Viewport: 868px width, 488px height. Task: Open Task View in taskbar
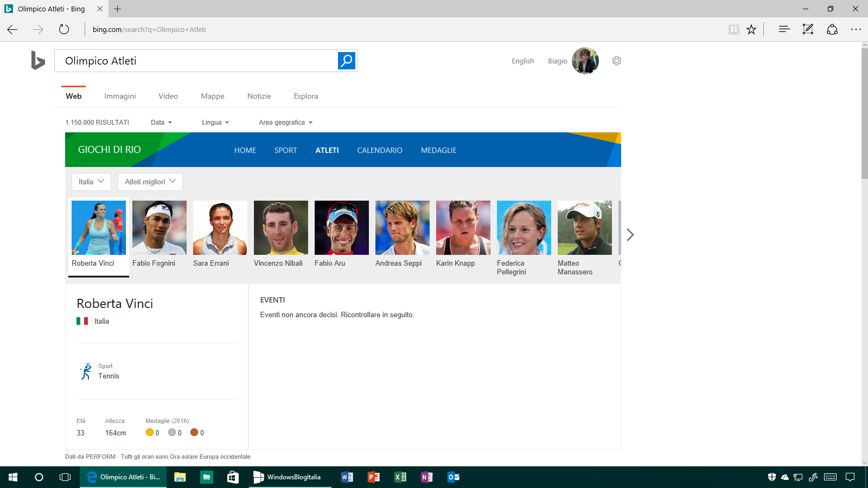[65, 477]
